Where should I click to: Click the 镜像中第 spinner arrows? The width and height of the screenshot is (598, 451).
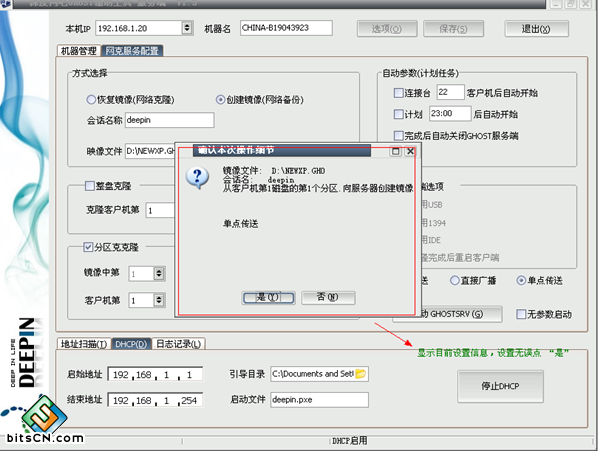tap(159, 273)
